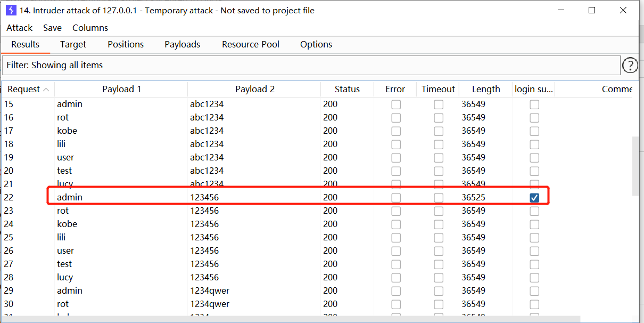Open the Save menu
Screen dimensions: 644x323
pyautogui.click(x=52, y=28)
